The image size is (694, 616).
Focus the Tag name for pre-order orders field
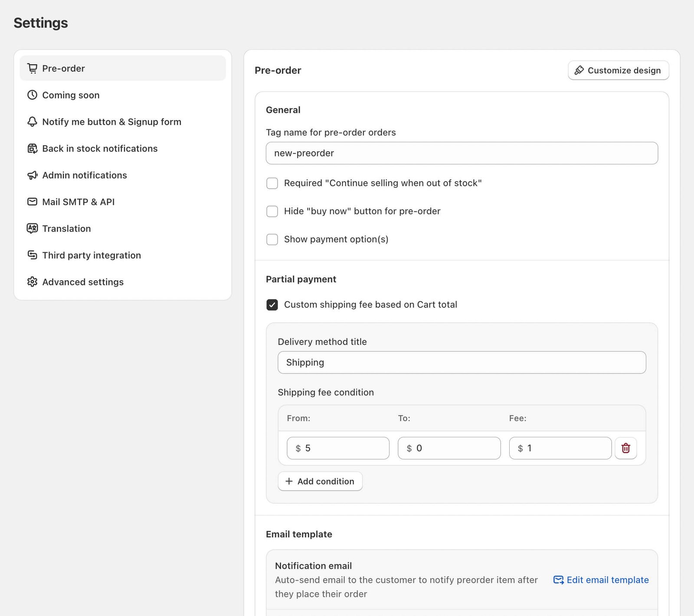click(x=462, y=153)
